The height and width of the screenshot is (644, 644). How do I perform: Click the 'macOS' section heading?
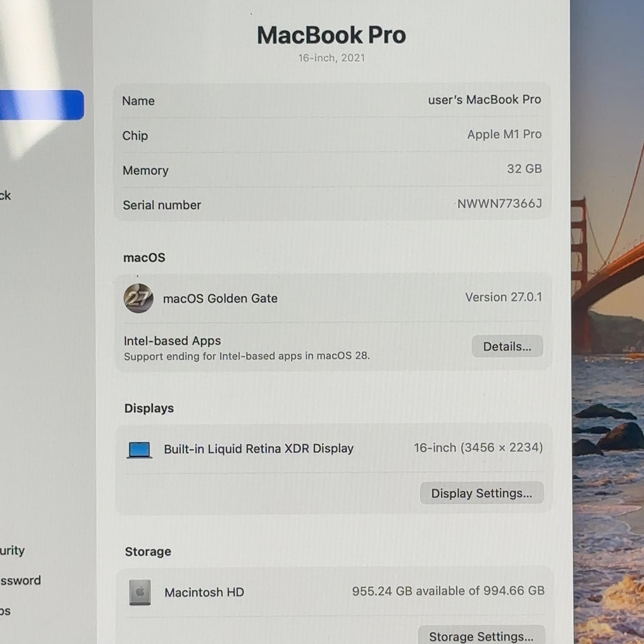[x=144, y=258]
